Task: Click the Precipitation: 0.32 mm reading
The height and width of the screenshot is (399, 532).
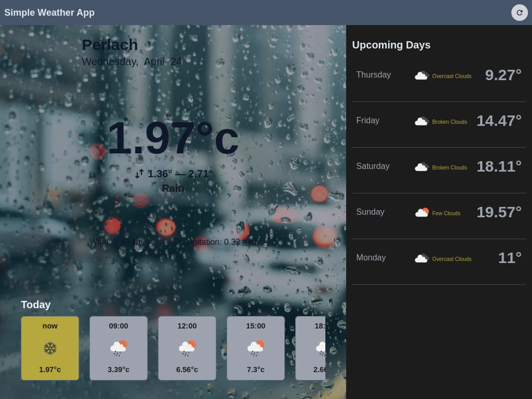Action: [216, 242]
